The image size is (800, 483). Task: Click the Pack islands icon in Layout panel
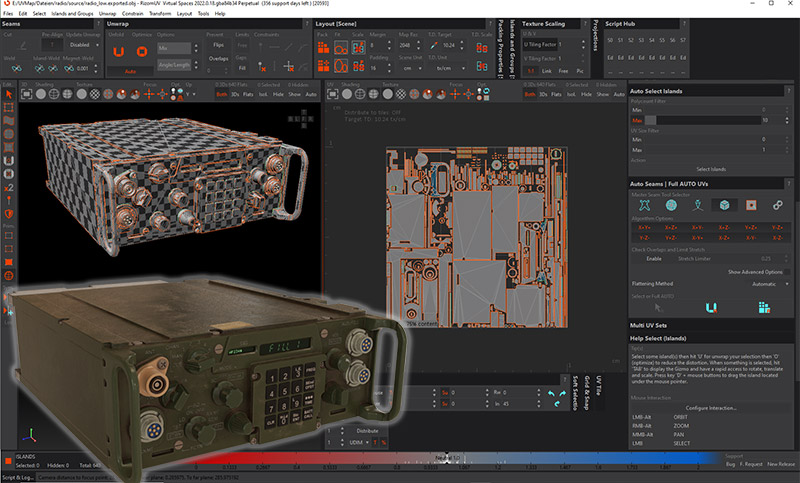point(322,47)
